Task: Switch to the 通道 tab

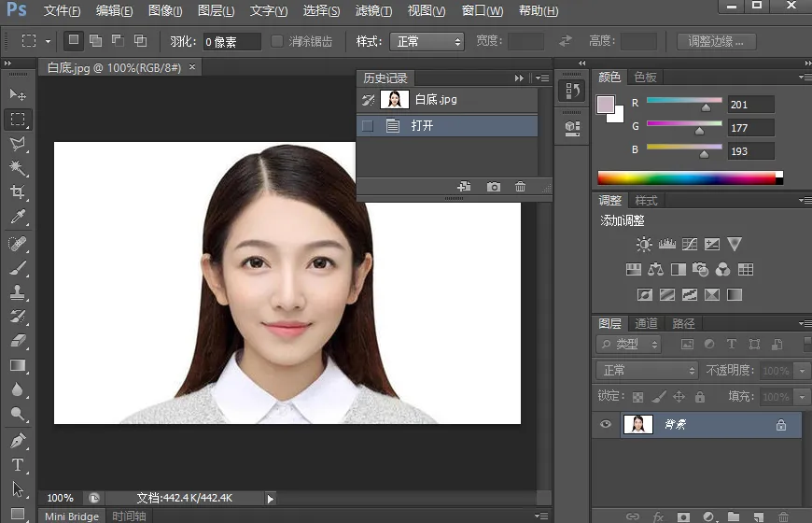Action: (x=646, y=323)
